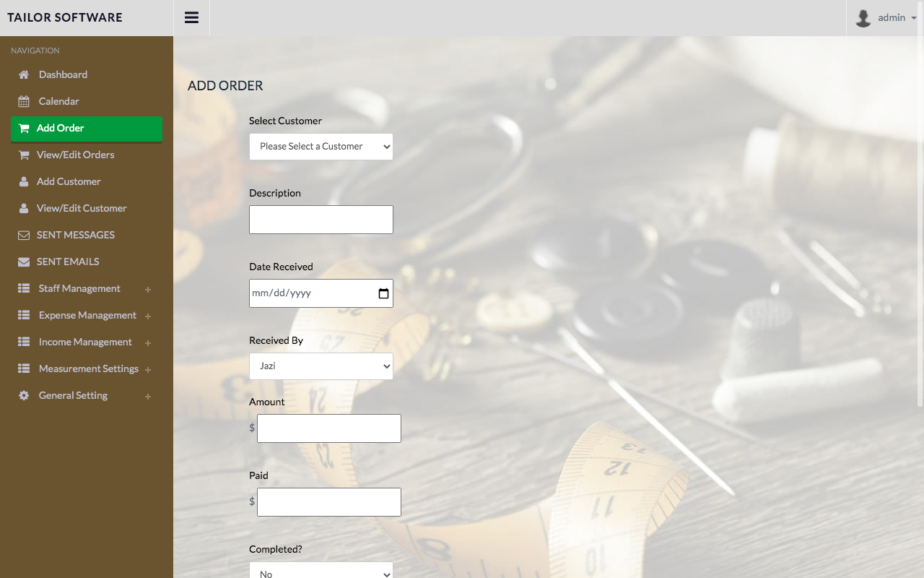The height and width of the screenshot is (578, 924).
Task: Click the Calendar icon in sidebar
Action: (24, 101)
